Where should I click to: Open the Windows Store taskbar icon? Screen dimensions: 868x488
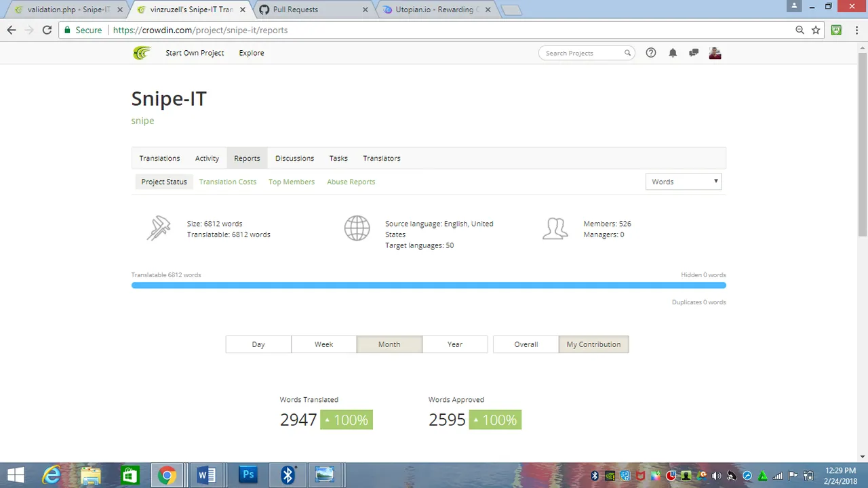tap(129, 475)
